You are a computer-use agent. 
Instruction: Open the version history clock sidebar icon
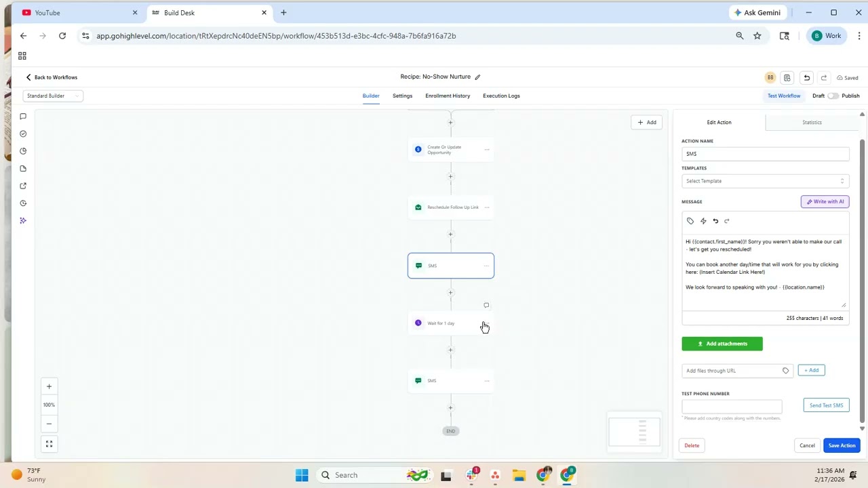[x=23, y=203]
